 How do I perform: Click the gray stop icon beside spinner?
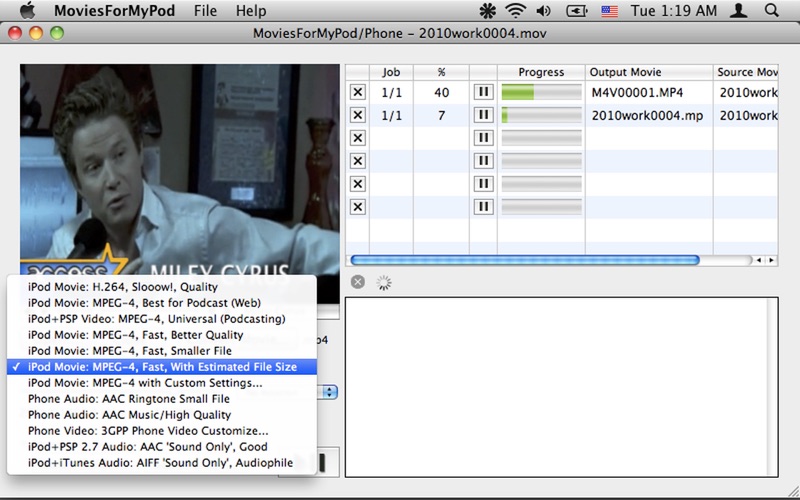pos(358,283)
